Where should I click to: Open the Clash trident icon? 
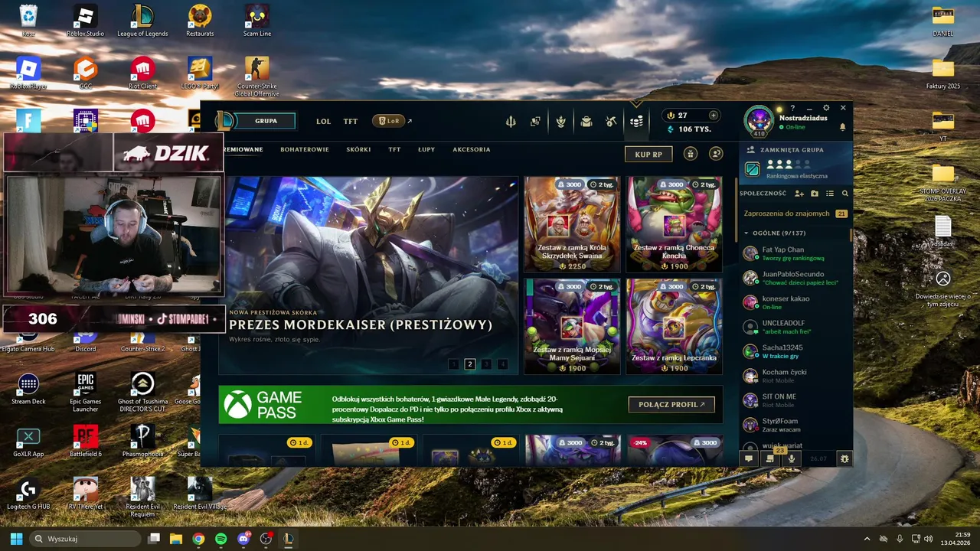[x=511, y=121]
